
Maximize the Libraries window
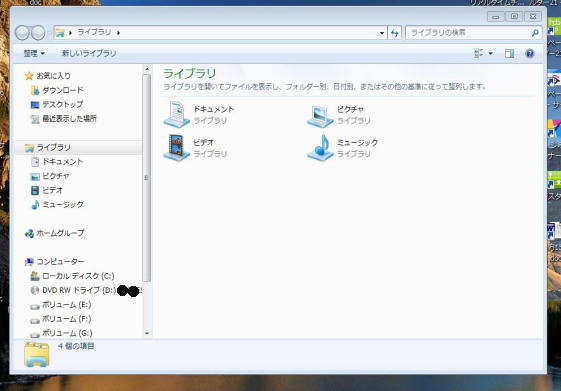pos(514,16)
